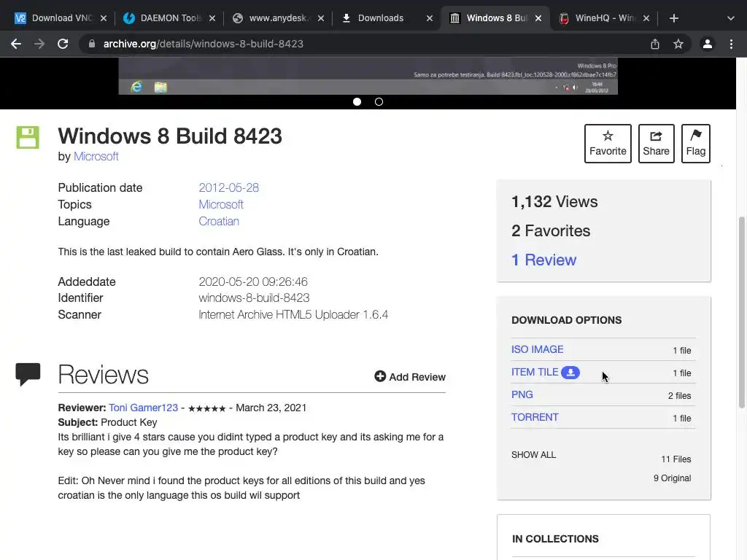Download the TORRENT file
Viewport: 747px width, 560px height.
535,417
